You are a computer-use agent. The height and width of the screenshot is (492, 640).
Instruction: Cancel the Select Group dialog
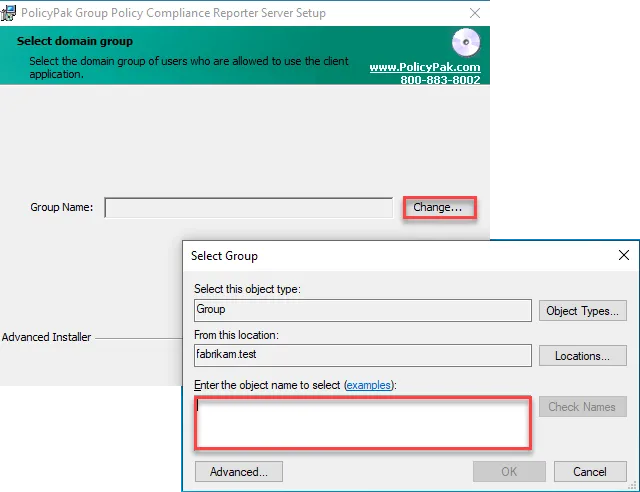[590, 471]
